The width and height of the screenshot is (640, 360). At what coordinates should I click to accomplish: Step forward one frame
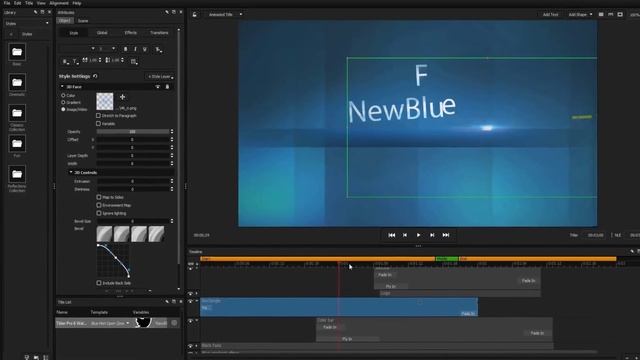432,235
